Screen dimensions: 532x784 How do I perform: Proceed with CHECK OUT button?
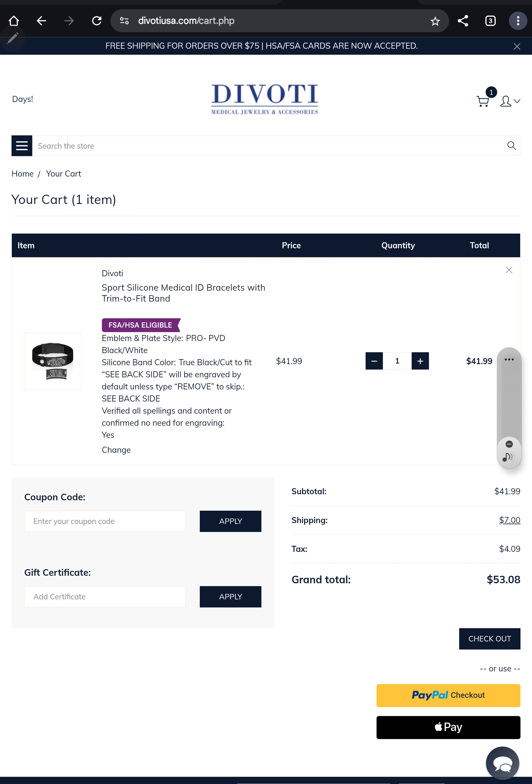pyautogui.click(x=489, y=639)
